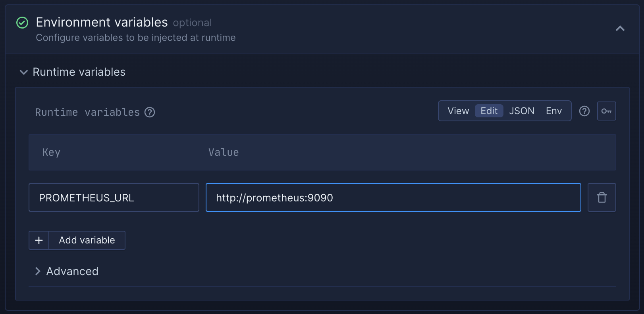Switch to the View tab
This screenshot has height=314, width=644.
click(458, 111)
